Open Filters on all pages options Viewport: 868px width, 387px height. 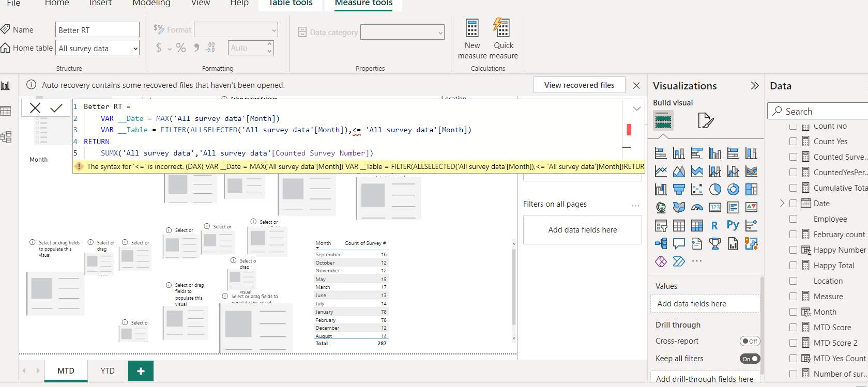point(635,205)
